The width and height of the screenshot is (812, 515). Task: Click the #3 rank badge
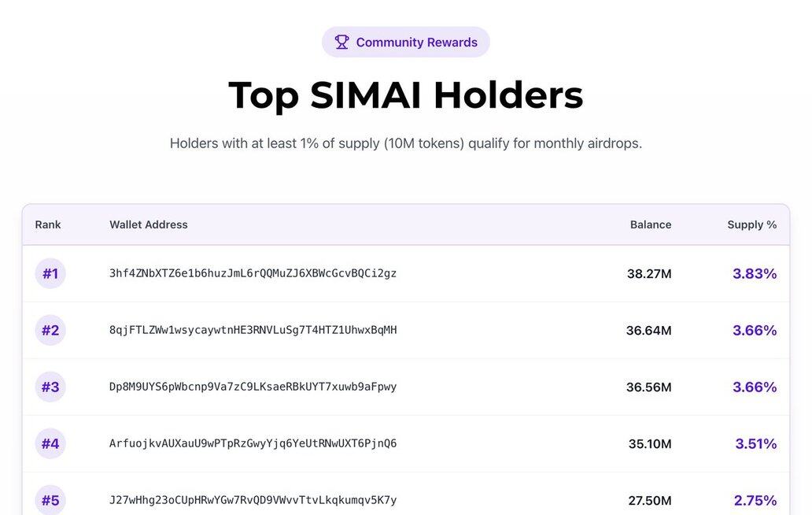[50, 387]
